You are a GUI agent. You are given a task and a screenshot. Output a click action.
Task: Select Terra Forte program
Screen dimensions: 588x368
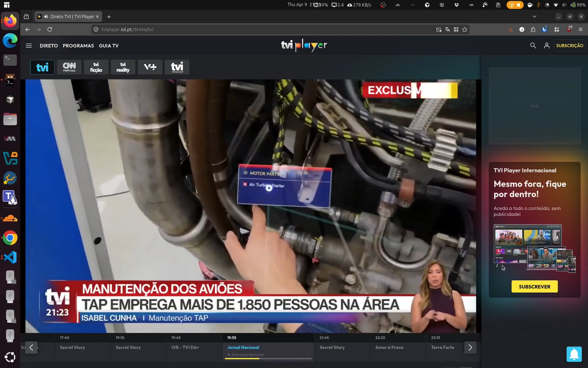click(443, 347)
